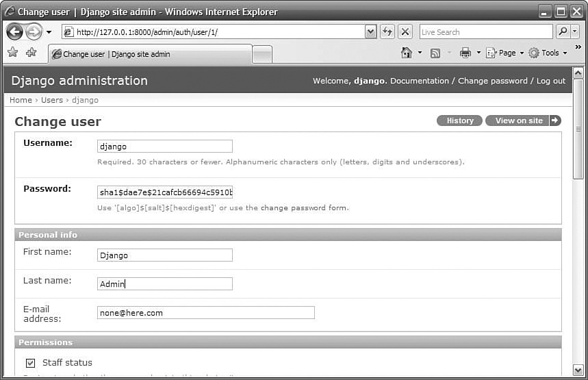Expand the Print options dropdown arrow
The image size is (588, 380).
pos(478,53)
